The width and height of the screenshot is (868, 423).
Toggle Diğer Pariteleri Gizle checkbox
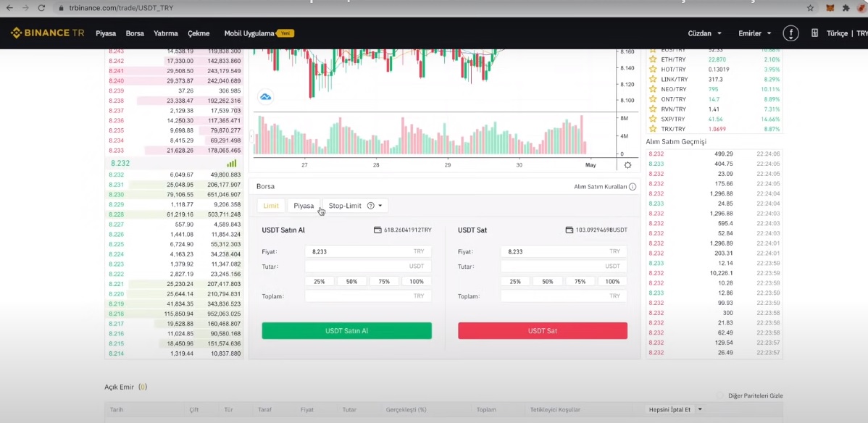point(720,396)
